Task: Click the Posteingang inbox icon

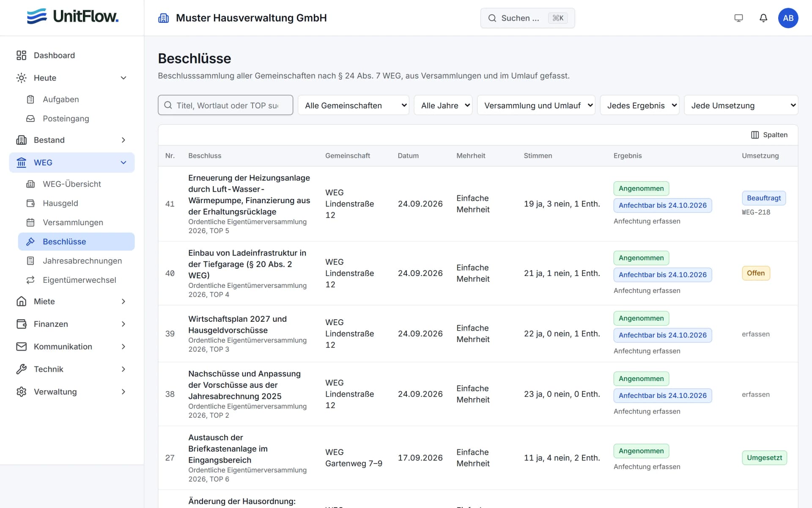Action: tap(30, 119)
